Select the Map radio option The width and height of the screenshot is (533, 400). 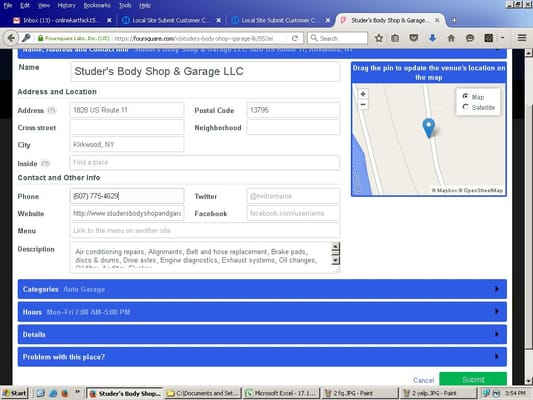tap(465, 97)
